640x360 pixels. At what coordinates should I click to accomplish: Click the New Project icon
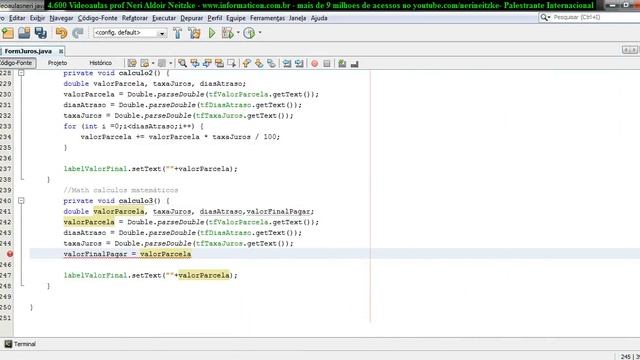pyautogui.click(x=8, y=33)
